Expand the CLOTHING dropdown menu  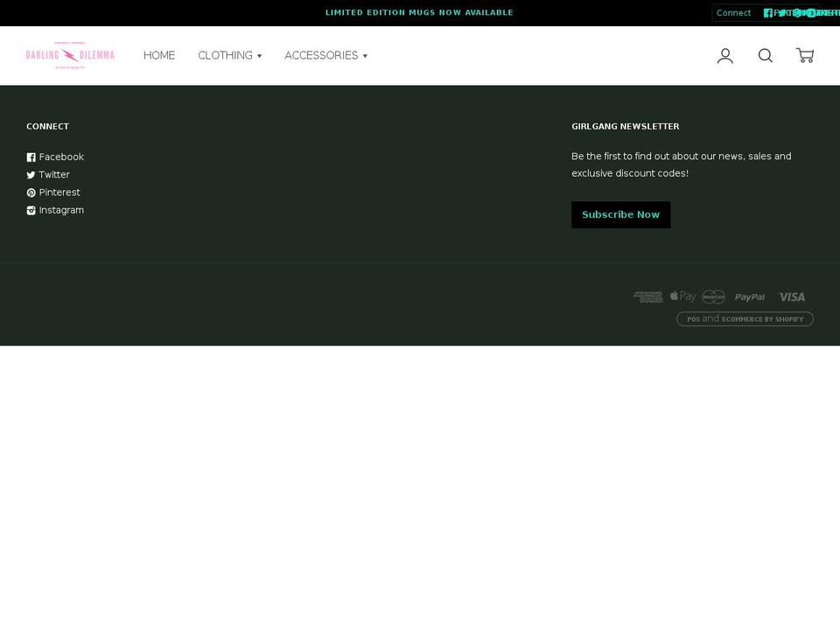point(230,55)
